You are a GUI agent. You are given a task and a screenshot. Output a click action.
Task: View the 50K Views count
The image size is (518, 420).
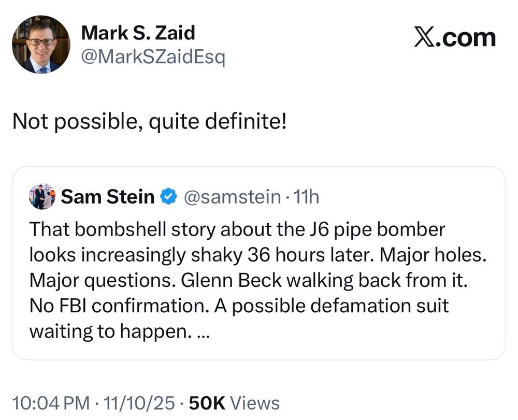235,403
